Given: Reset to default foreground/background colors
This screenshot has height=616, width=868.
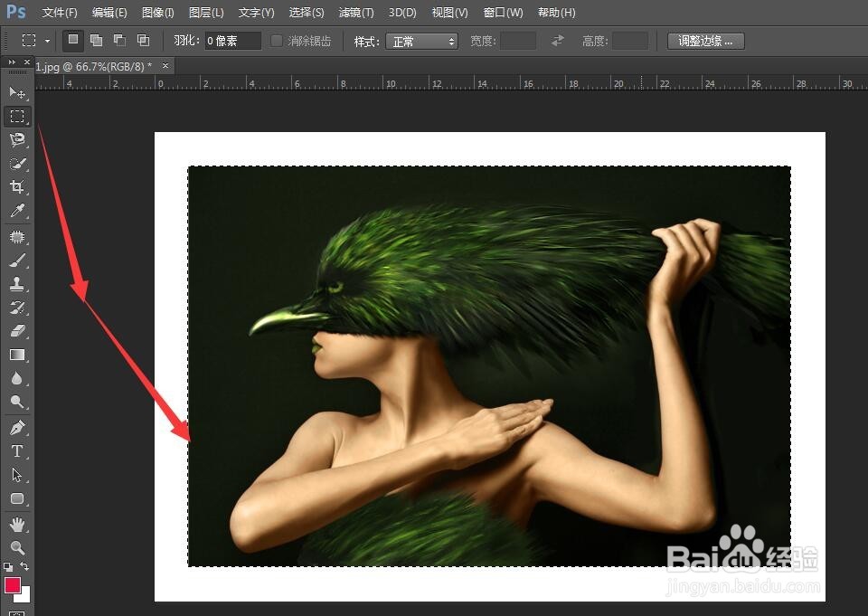Looking at the screenshot, I should click(8, 566).
